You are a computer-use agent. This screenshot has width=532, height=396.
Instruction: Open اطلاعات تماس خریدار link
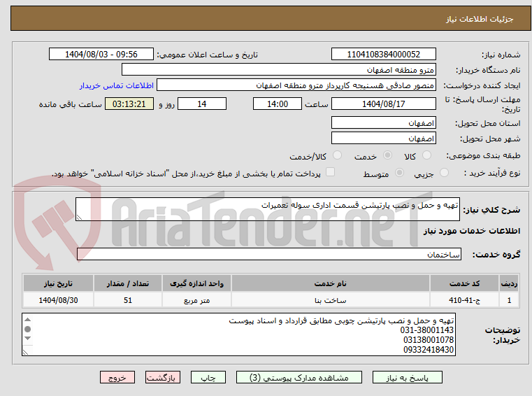click(116, 85)
